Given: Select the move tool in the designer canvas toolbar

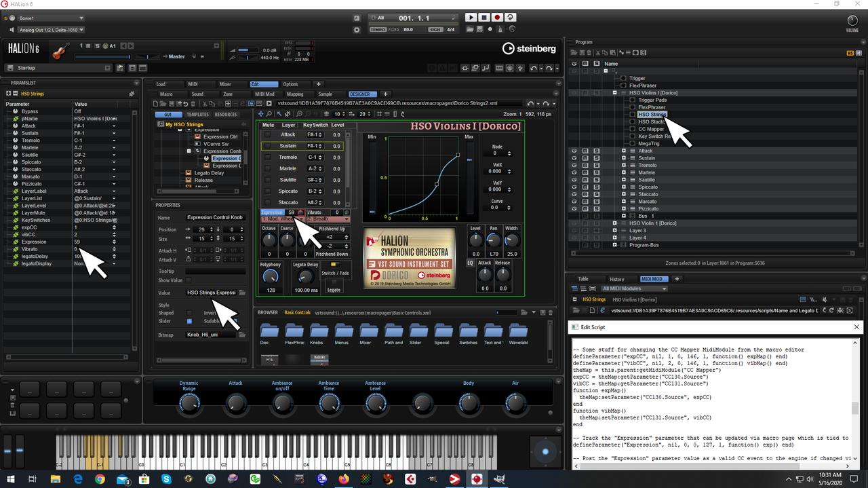Looking at the screenshot, I should (x=261, y=114).
